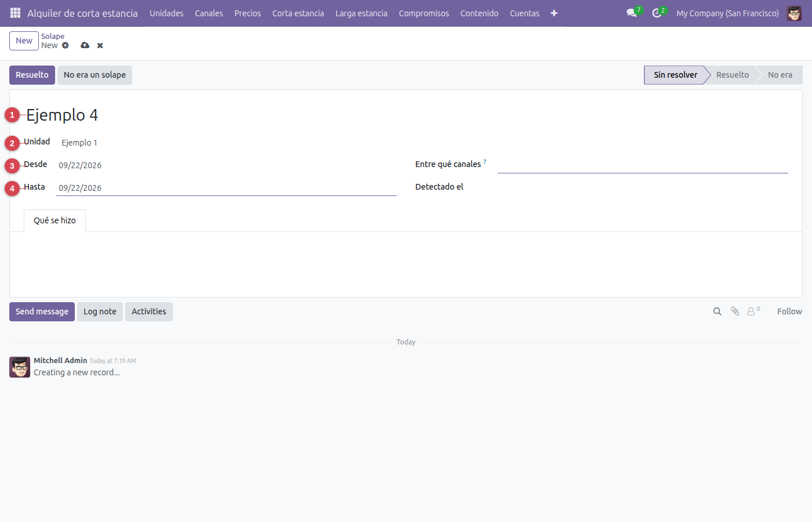
Task: Open the Precios menu
Action: 248,13
